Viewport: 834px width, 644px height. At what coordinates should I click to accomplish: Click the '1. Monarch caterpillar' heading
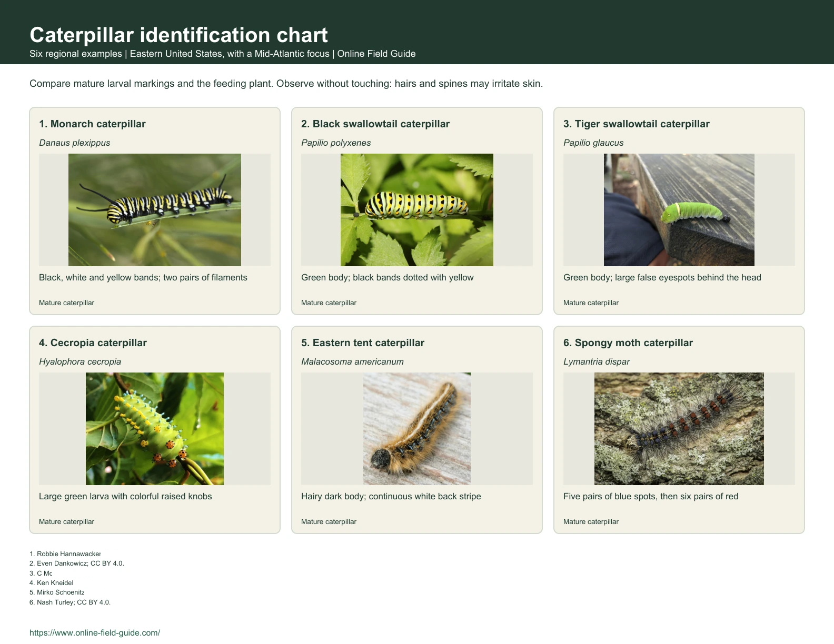[x=92, y=124]
